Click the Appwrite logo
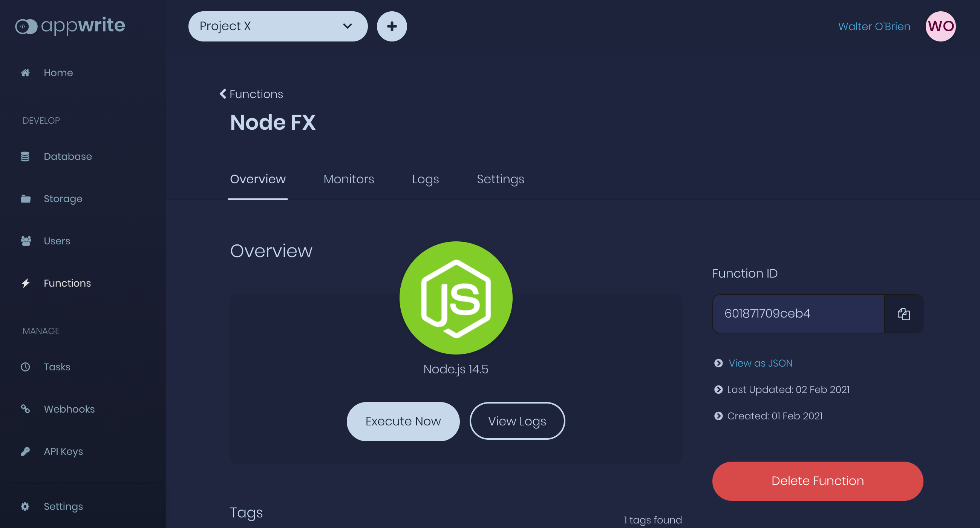Image resolution: width=980 pixels, height=528 pixels. pyautogui.click(x=70, y=26)
